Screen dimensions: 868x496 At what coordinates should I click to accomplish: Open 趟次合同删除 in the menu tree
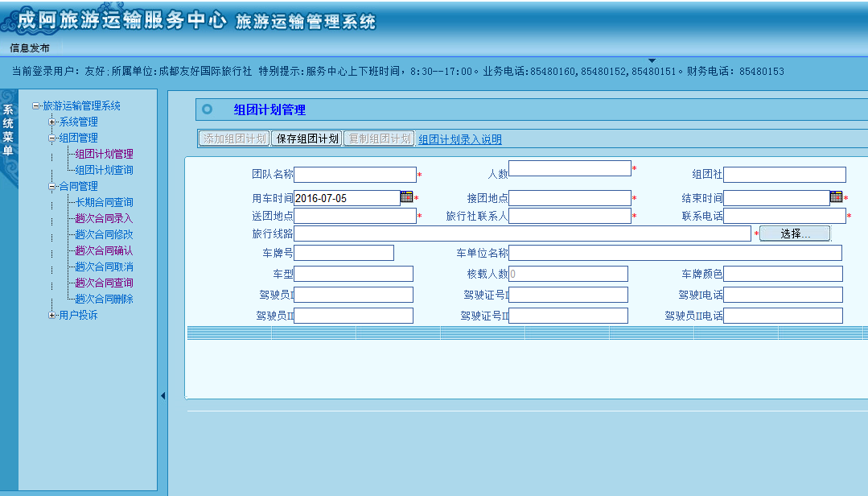(104, 299)
